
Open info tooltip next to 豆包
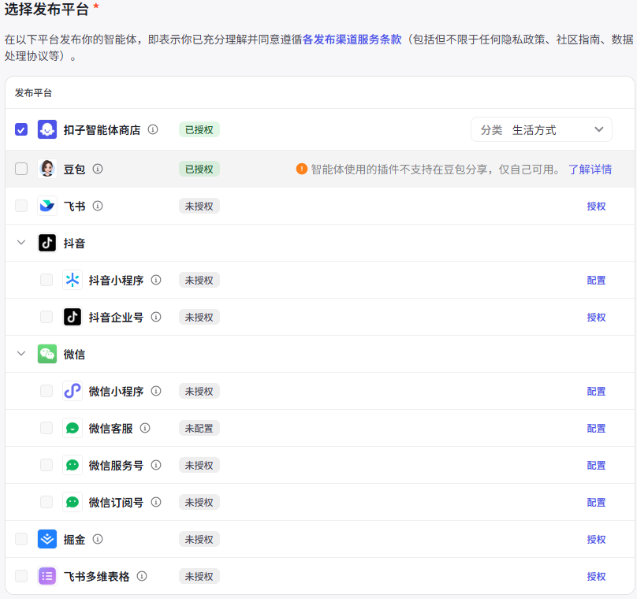click(x=98, y=169)
